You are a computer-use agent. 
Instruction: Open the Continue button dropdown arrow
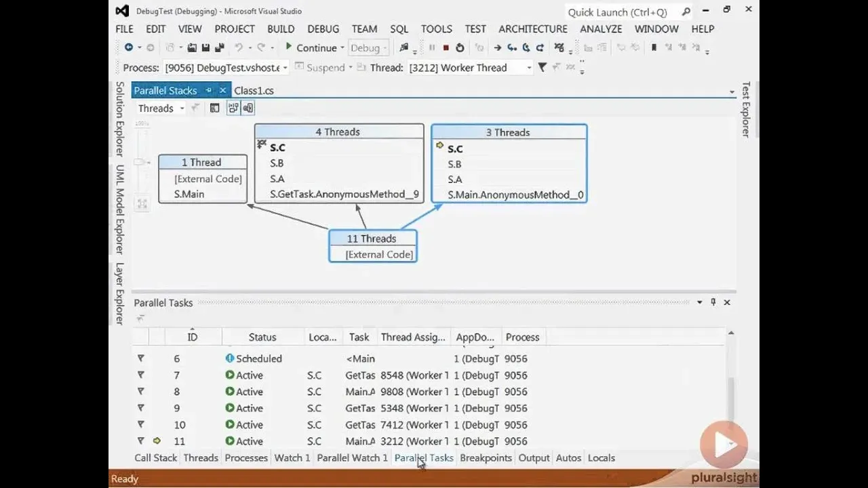click(342, 48)
